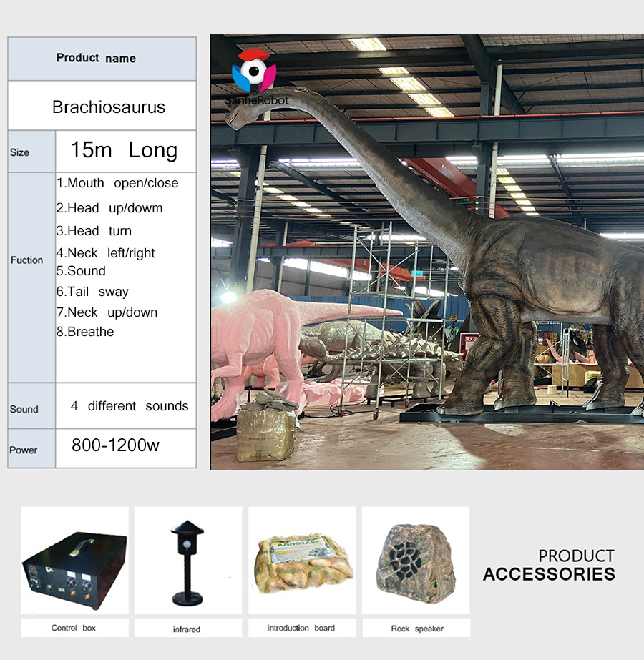Click the "8.Breathe" function entry

pyautogui.click(x=85, y=332)
